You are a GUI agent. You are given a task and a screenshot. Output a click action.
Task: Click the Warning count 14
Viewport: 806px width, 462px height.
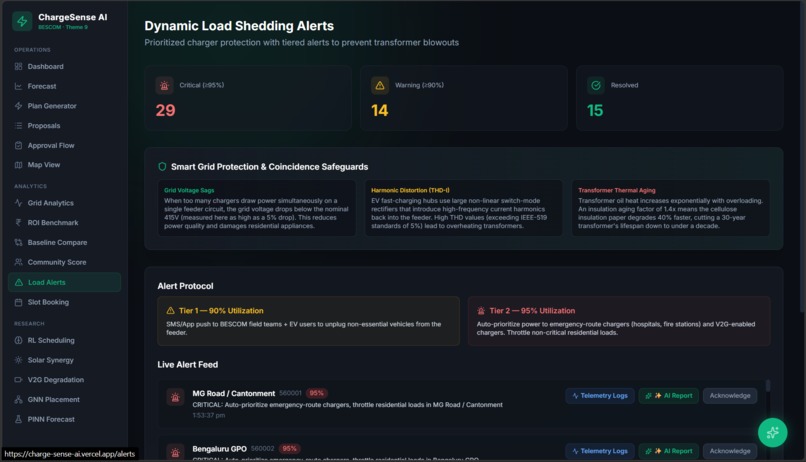point(380,110)
